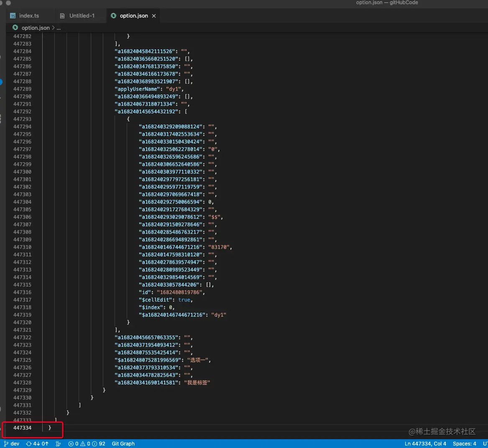Open the breadcrumb ellipsis after option.json
This screenshot has height=448, width=488.
coord(59,28)
